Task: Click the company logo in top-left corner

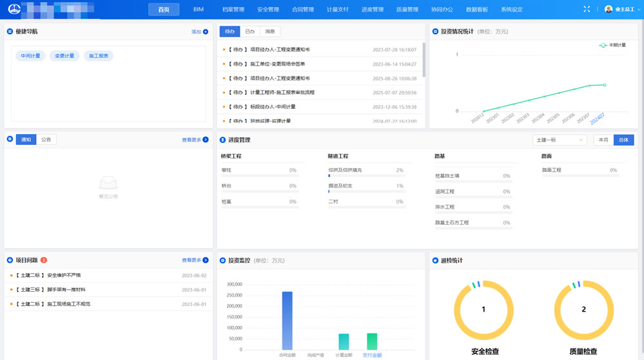Action: point(14,9)
